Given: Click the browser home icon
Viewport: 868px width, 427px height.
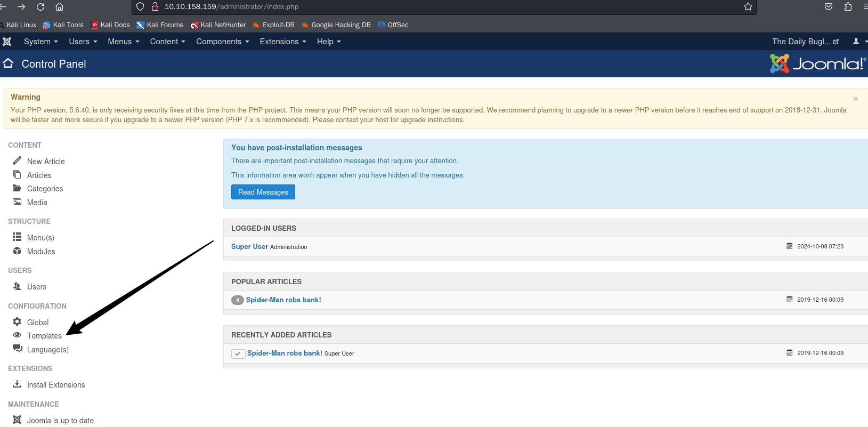Looking at the screenshot, I should point(60,7).
